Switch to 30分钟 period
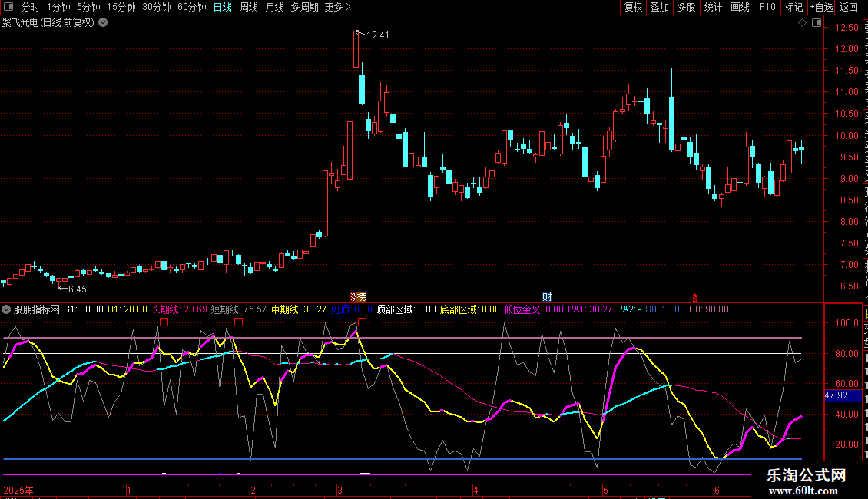 [x=157, y=7]
